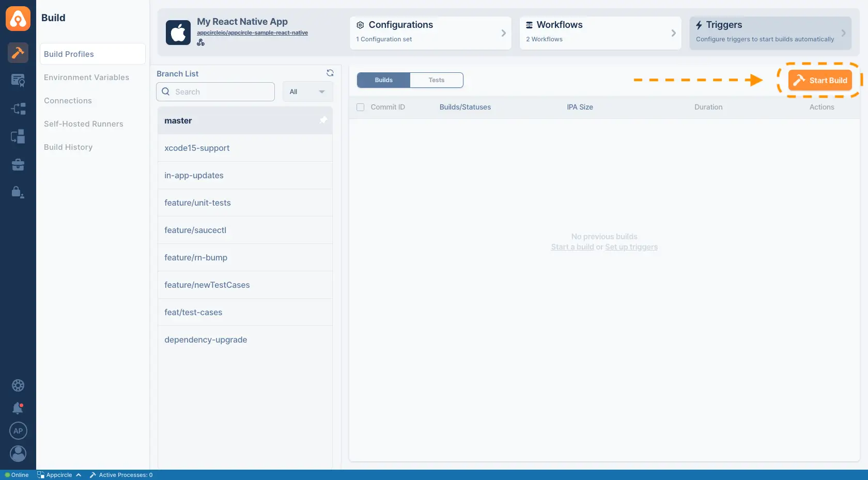
Task: Select the feature/newTestCases branch
Action: (x=245, y=285)
